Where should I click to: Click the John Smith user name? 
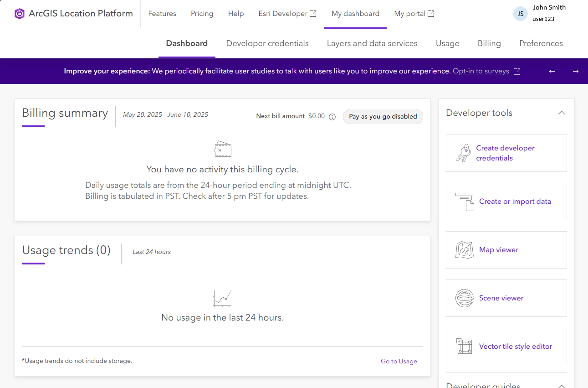pyautogui.click(x=549, y=8)
